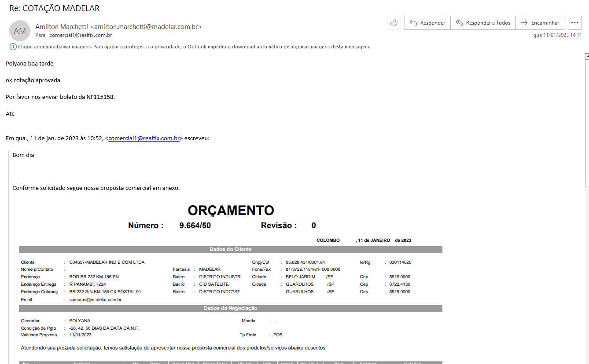The image size is (589, 364).
Task: Open the three-dots more actions menu
Action: pos(574,23)
